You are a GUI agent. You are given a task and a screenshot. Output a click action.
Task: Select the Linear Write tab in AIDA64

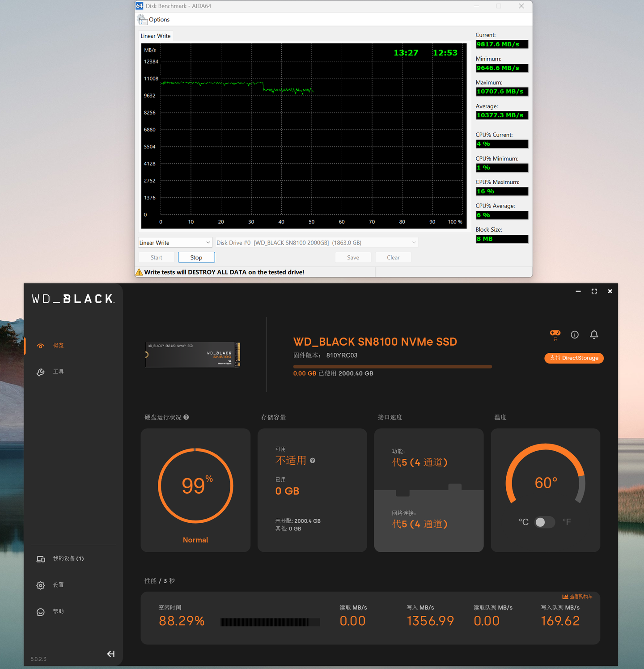click(x=156, y=36)
